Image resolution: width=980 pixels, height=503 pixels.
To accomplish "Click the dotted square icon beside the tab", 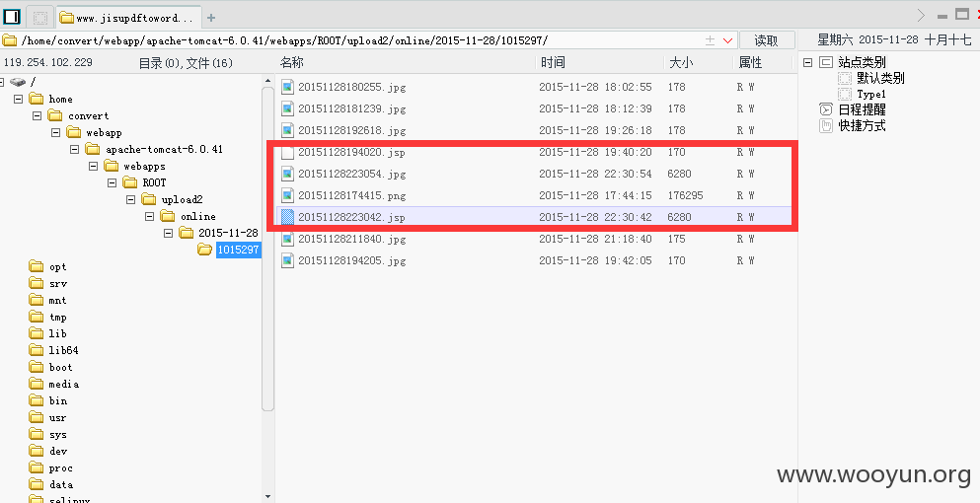I will pos(40,18).
